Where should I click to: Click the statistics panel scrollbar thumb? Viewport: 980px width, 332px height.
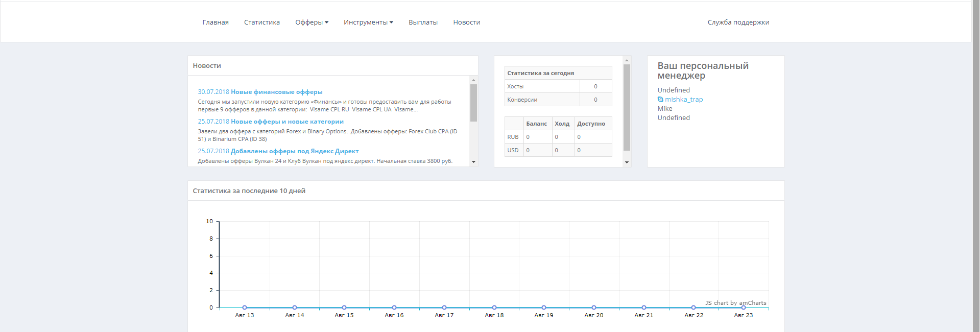click(x=627, y=107)
